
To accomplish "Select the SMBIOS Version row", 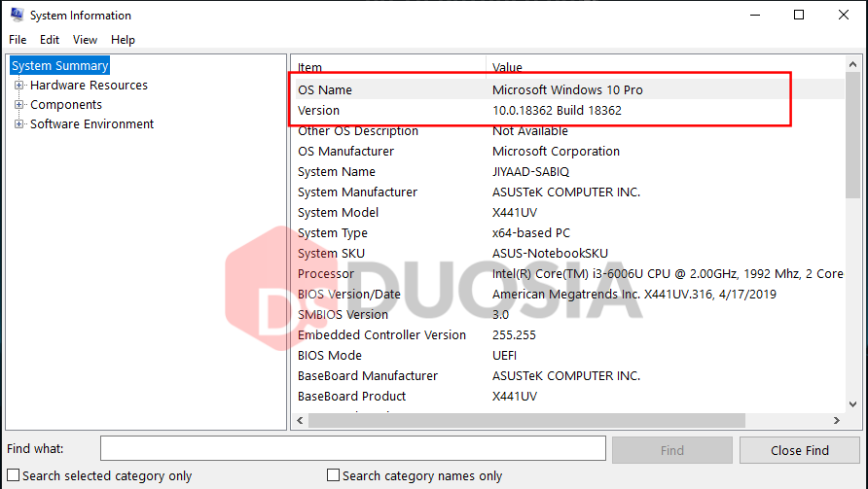I will point(568,315).
